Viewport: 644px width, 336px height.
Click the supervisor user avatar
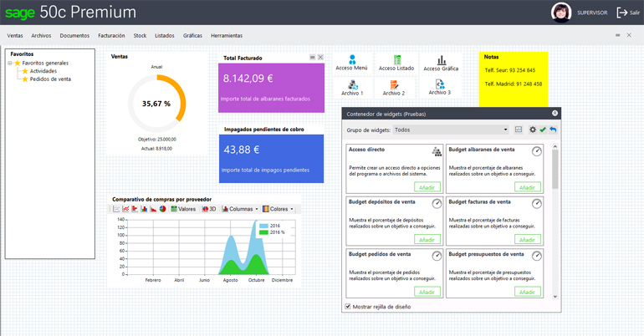pyautogui.click(x=561, y=13)
